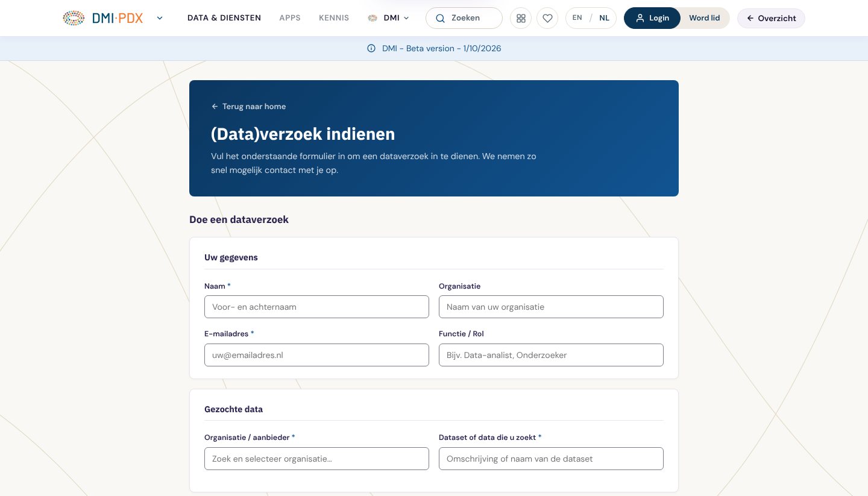Click the Functie / Rol input field
The height and width of the screenshot is (496, 868).
551,355
